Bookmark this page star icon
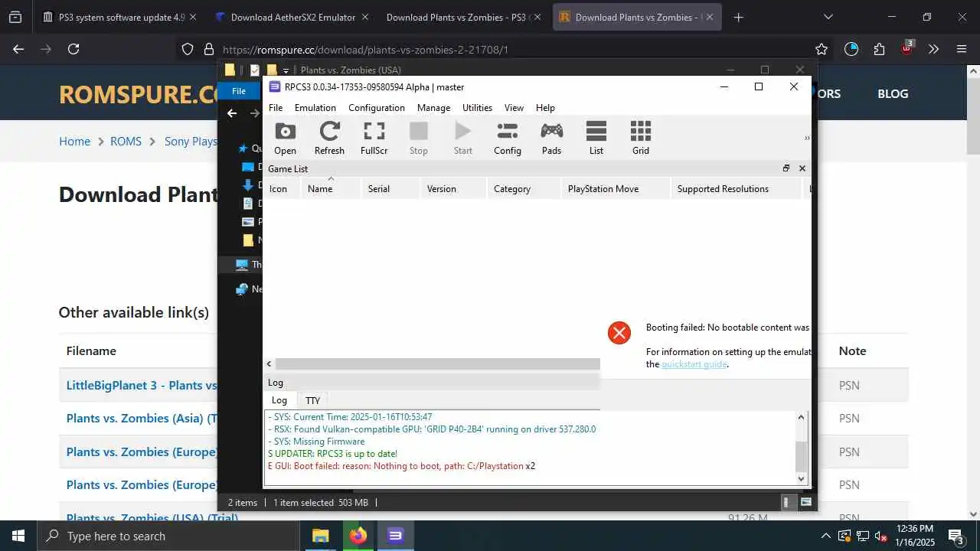This screenshot has height=551, width=980. click(x=822, y=49)
